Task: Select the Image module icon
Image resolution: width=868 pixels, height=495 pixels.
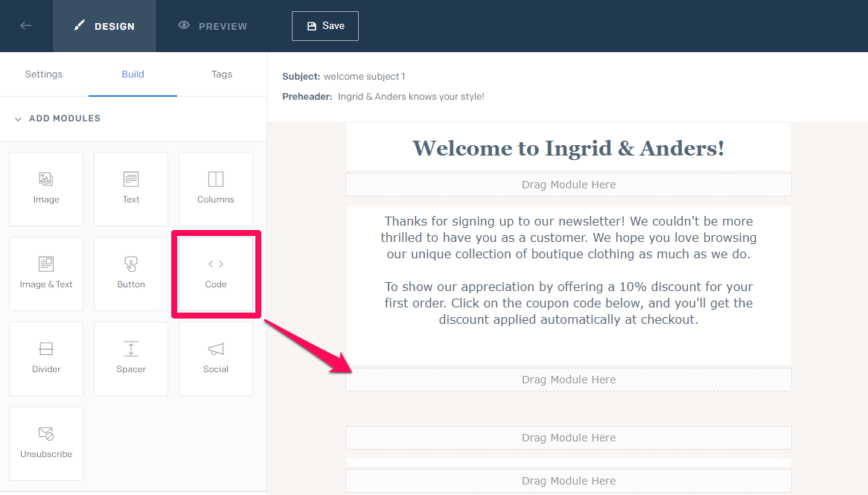Action: tap(46, 179)
